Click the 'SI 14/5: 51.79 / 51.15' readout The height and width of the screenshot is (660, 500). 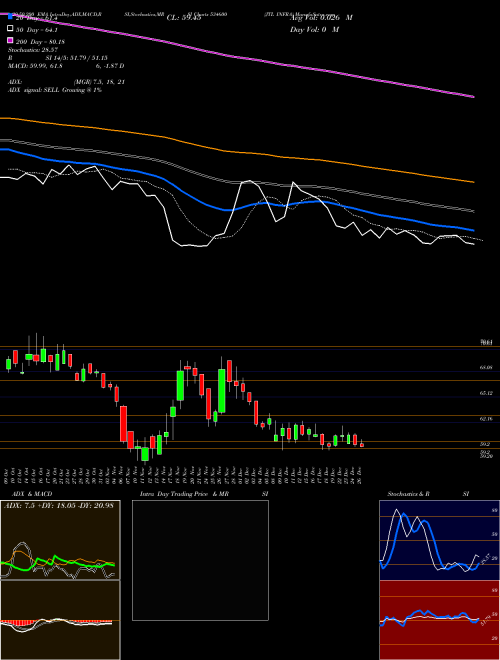[x=77, y=58]
